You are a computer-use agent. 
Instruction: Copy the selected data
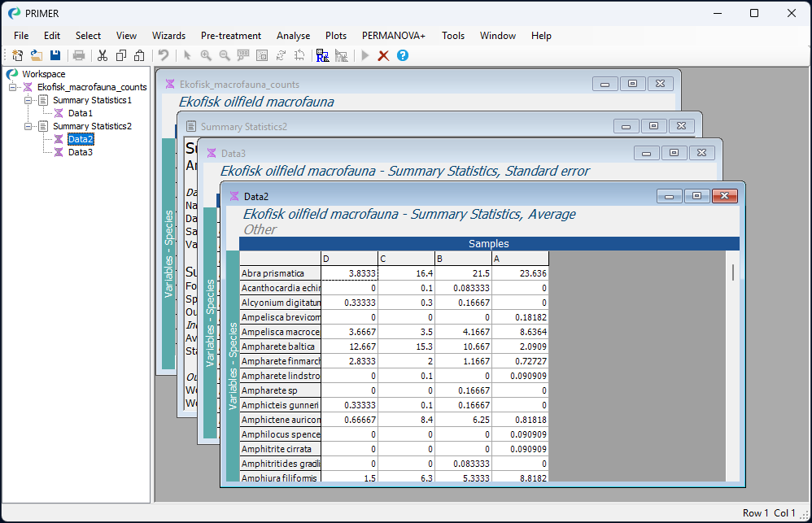(x=122, y=55)
